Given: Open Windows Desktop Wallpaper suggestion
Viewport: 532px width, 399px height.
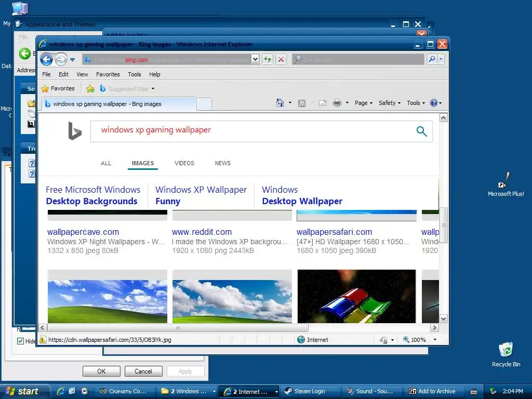Looking at the screenshot, I should tap(302, 195).
